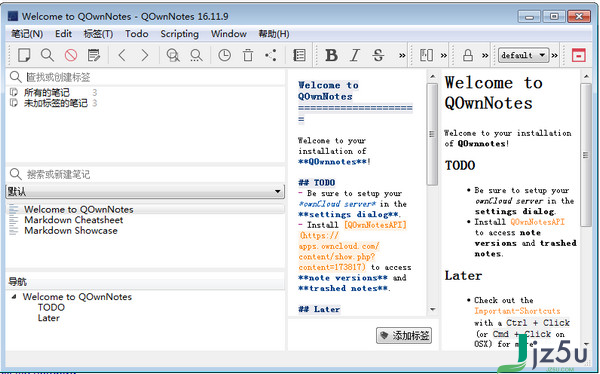Image resolution: width=600 pixels, height=374 pixels.
Task: Open the edit note pencil icon
Action: click(x=94, y=56)
